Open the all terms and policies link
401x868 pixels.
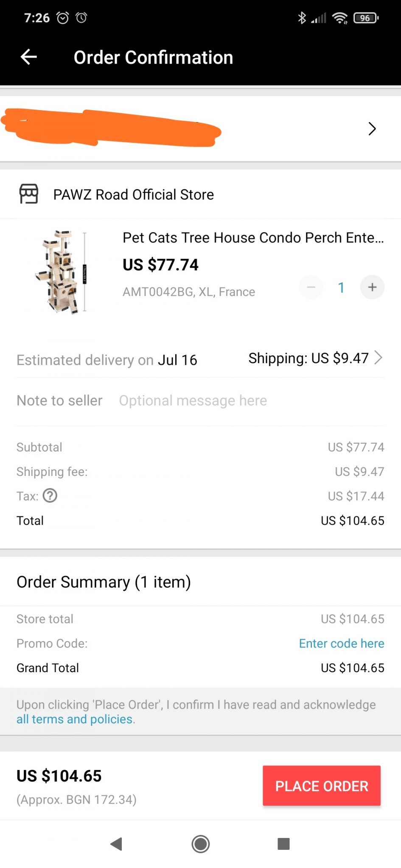coord(75,719)
